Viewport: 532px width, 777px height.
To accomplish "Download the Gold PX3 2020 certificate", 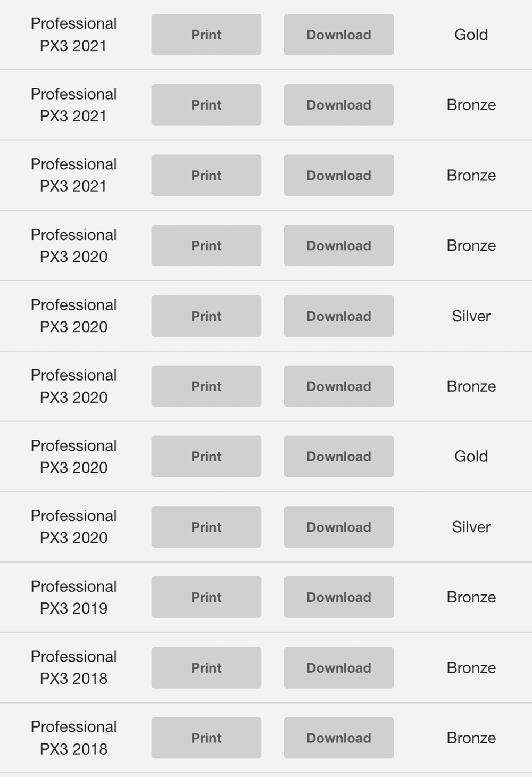I will point(338,457).
